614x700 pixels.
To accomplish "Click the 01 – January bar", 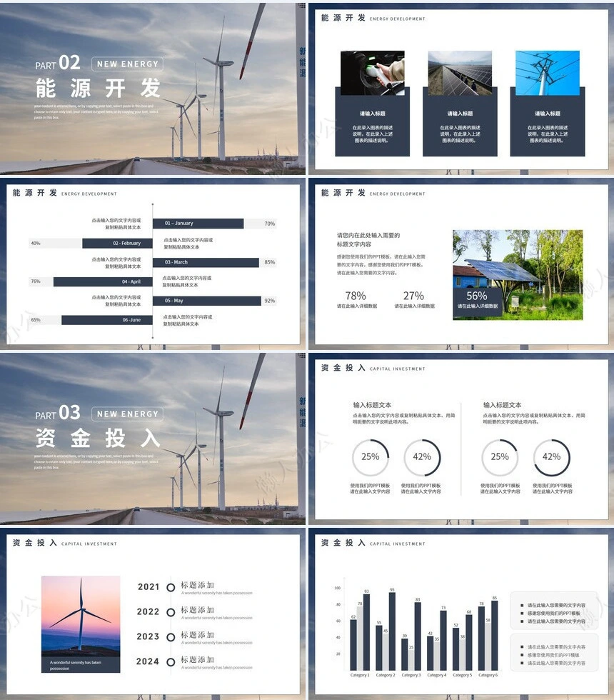I will point(198,224).
